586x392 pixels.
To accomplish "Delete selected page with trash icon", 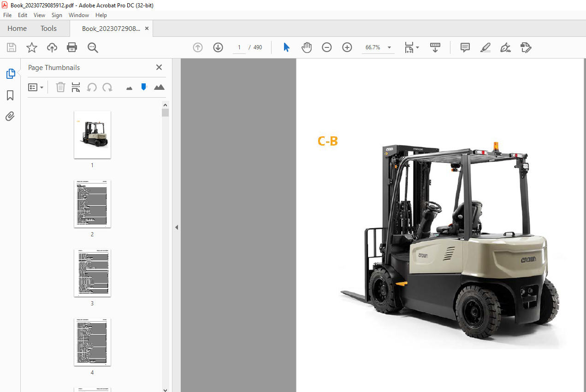I will (60, 87).
